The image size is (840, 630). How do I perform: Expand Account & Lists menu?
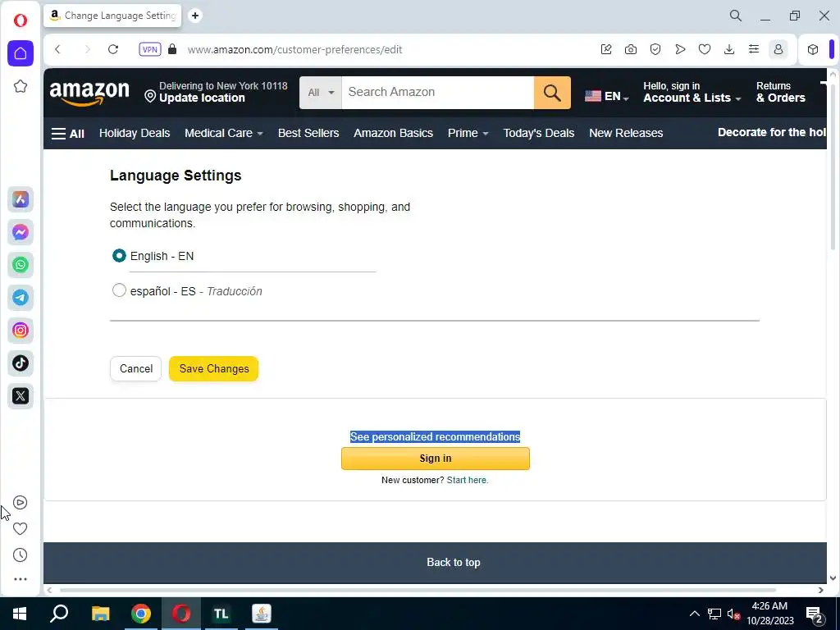pyautogui.click(x=692, y=92)
